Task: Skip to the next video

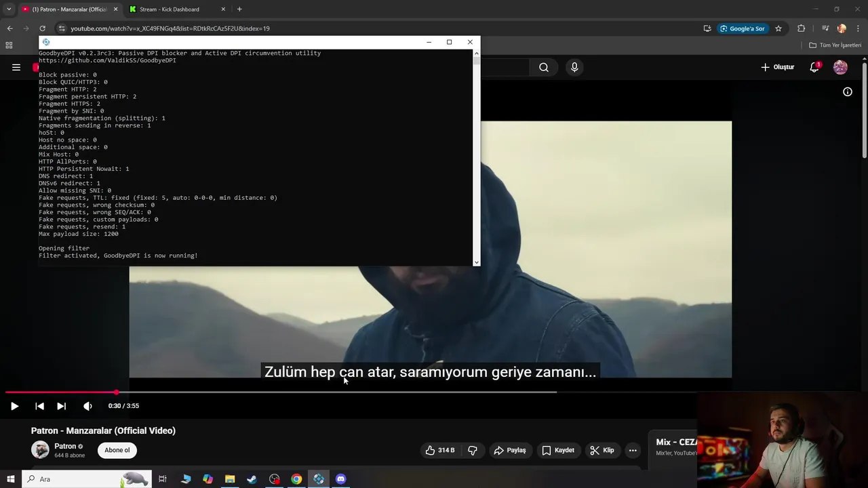Action: tap(61, 406)
